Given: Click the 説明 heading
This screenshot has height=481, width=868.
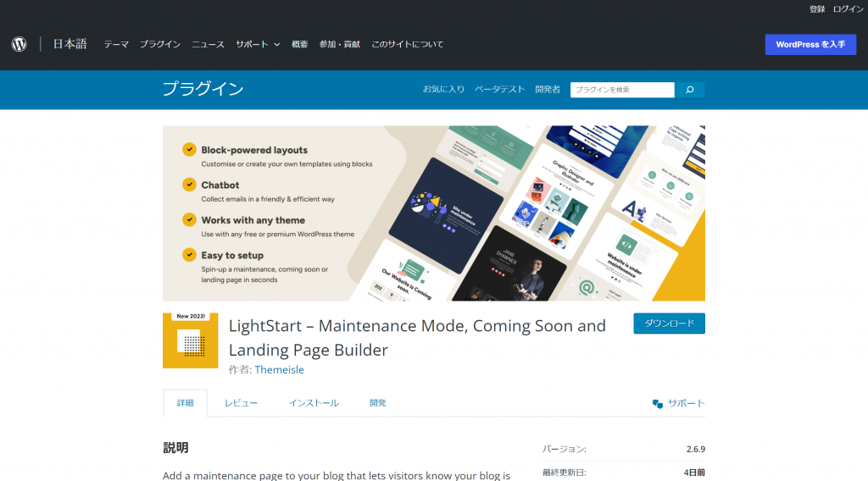Looking at the screenshot, I should tap(175, 448).
